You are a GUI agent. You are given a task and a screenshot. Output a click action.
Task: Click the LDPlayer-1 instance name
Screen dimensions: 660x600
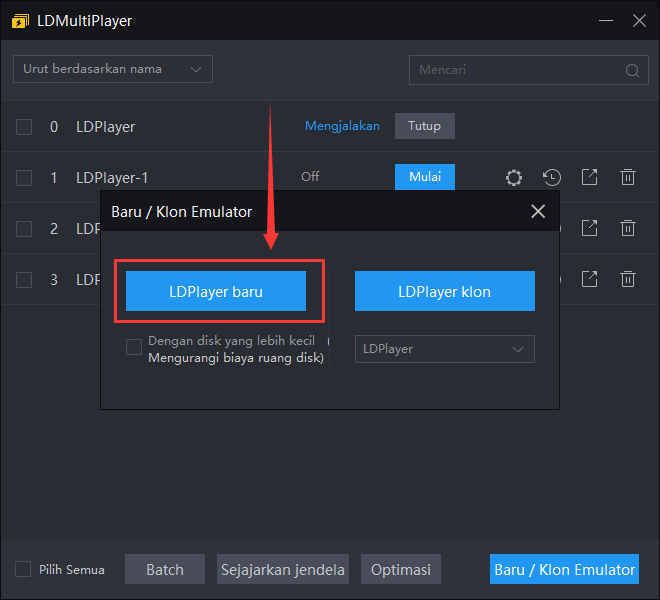[x=112, y=178]
